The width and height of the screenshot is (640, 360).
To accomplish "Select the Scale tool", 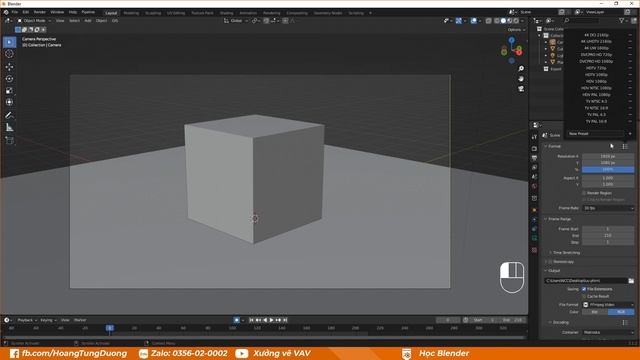I will point(9,91).
